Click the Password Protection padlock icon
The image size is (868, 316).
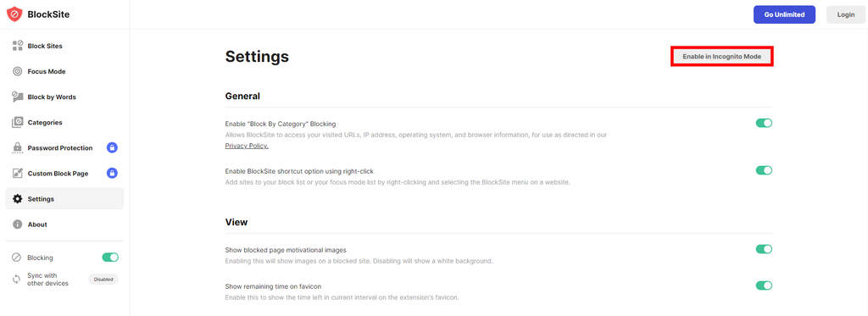click(17, 147)
